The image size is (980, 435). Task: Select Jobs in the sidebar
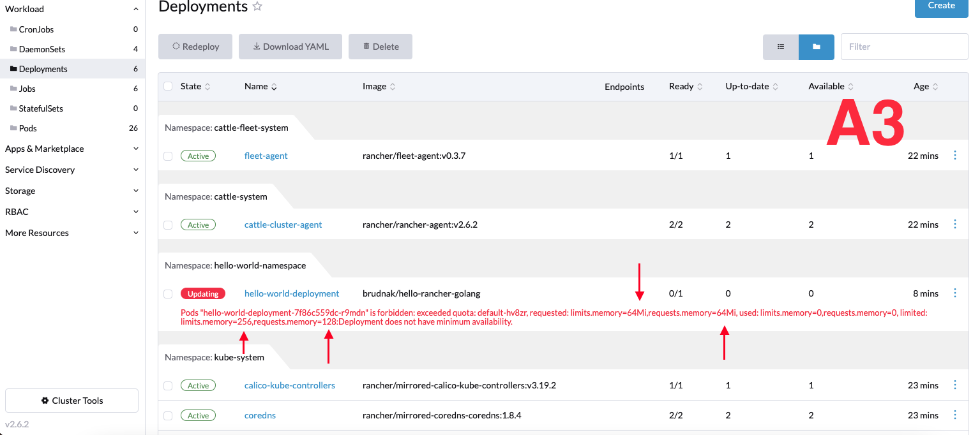point(28,88)
